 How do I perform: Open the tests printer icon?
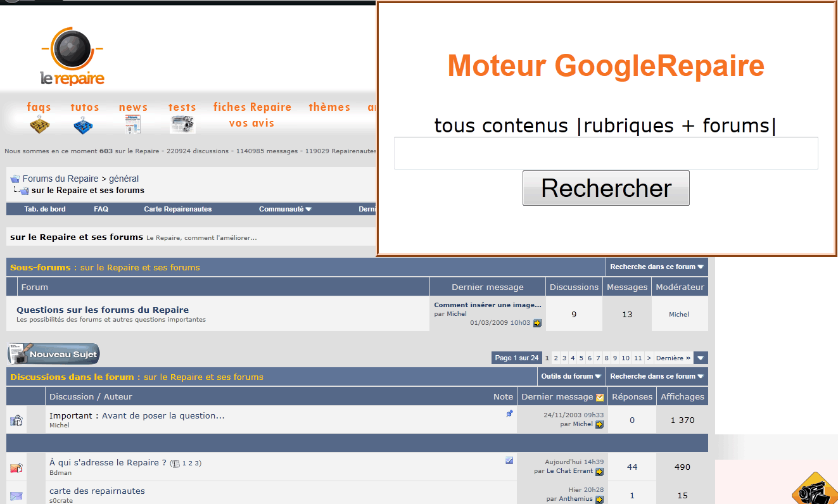182,125
